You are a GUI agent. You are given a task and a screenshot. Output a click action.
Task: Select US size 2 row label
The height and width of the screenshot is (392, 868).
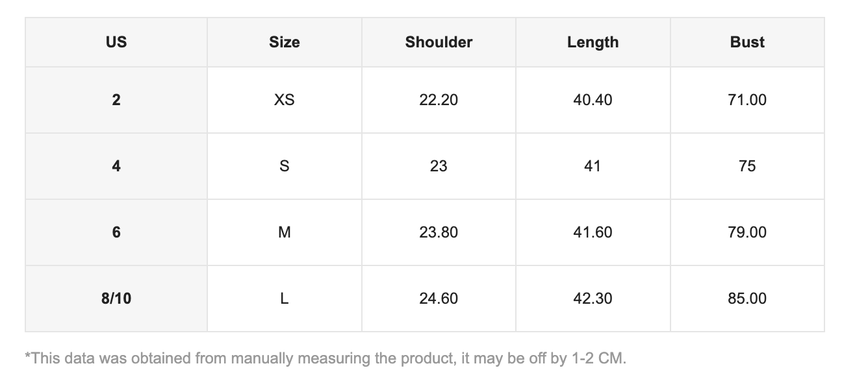[x=116, y=100]
